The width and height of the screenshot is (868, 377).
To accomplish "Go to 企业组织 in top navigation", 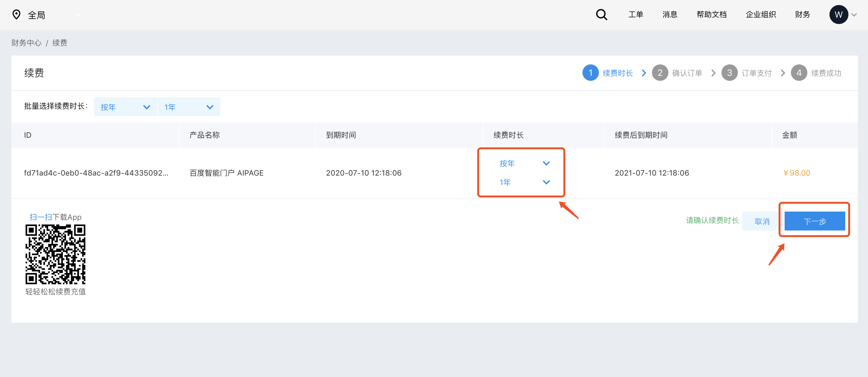I will click(761, 15).
